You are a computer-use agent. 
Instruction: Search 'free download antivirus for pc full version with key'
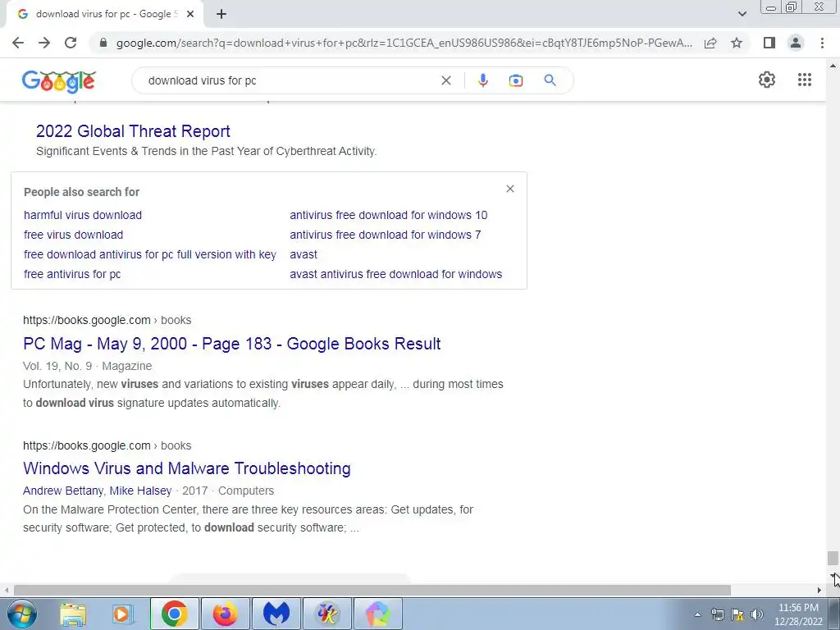pos(150,254)
